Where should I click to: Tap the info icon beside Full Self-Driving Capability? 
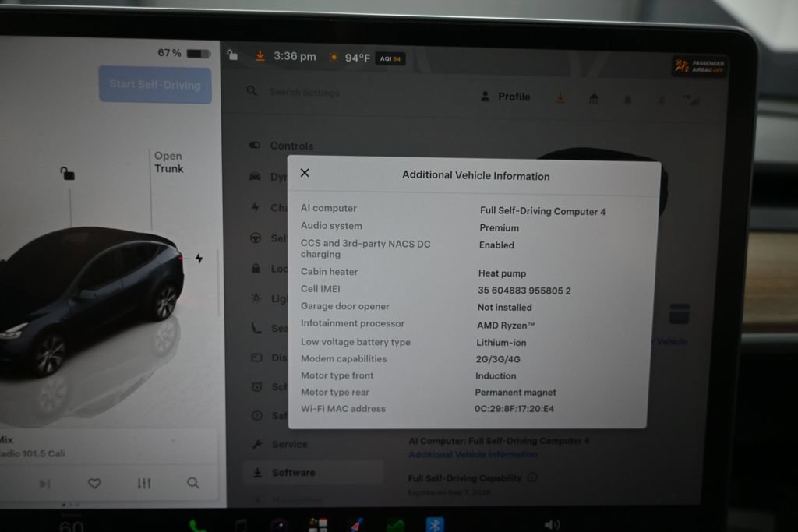pyautogui.click(x=532, y=477)
